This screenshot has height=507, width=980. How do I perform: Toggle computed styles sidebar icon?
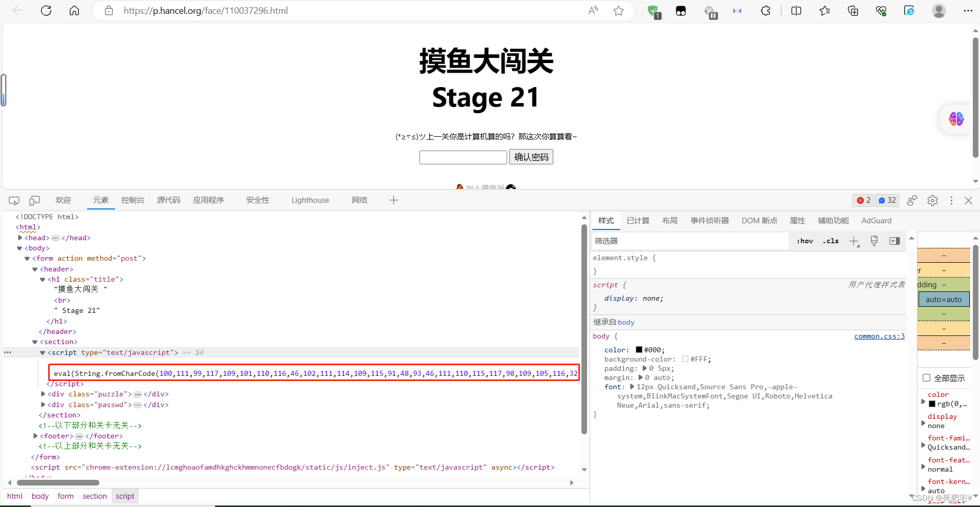[x=894, y=241]
